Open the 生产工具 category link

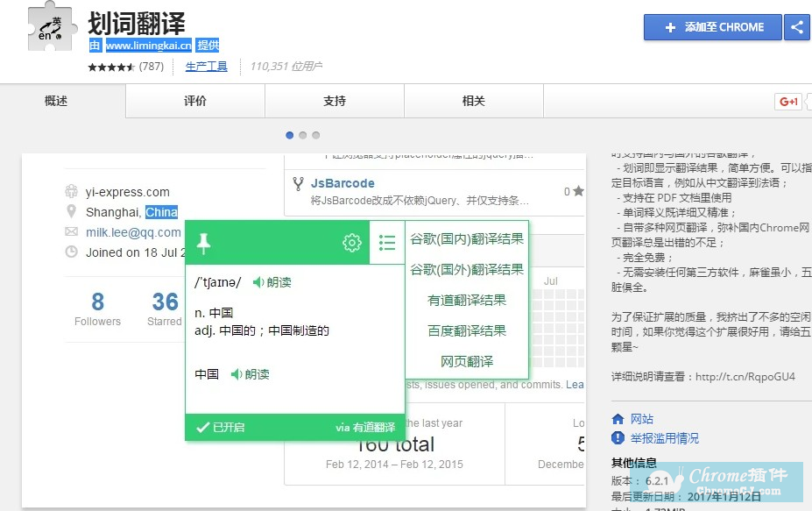(x=206, y=67)
